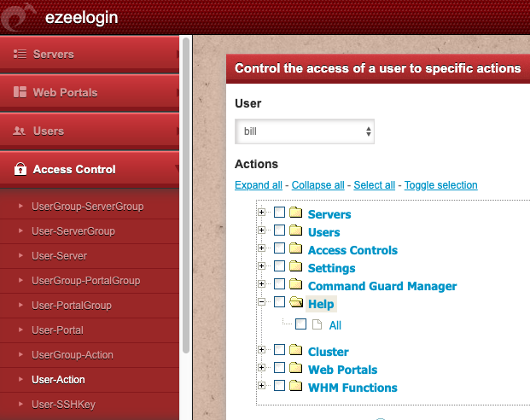This screenshot has width=530, height=420.
Task: Click the Expand all link
Action: [x=259, y=185]
